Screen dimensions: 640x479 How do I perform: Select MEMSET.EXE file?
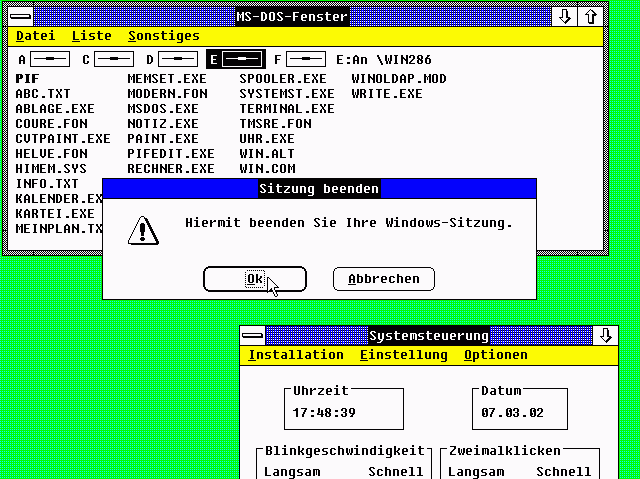pos(167,79)
